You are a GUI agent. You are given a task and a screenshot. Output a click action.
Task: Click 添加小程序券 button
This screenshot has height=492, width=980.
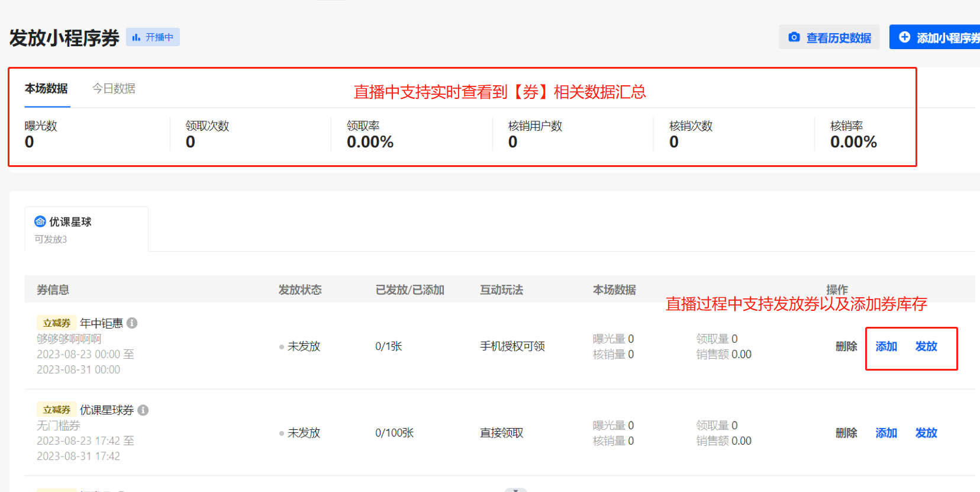pos(934,37)
